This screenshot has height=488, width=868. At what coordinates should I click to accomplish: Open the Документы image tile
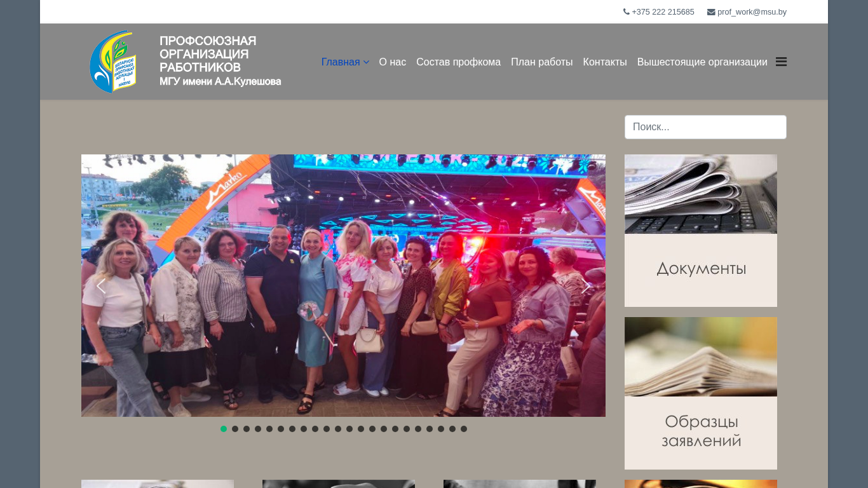[701, 231]
